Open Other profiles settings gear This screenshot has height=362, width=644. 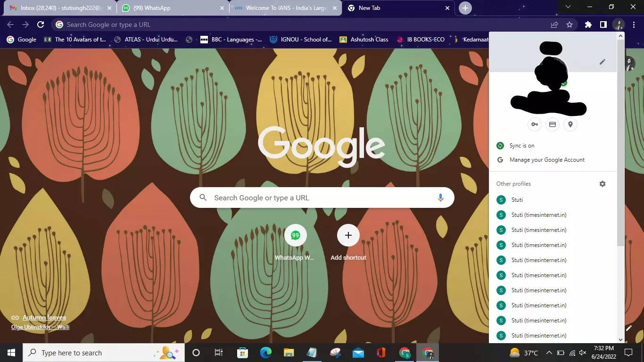[603, 184]
